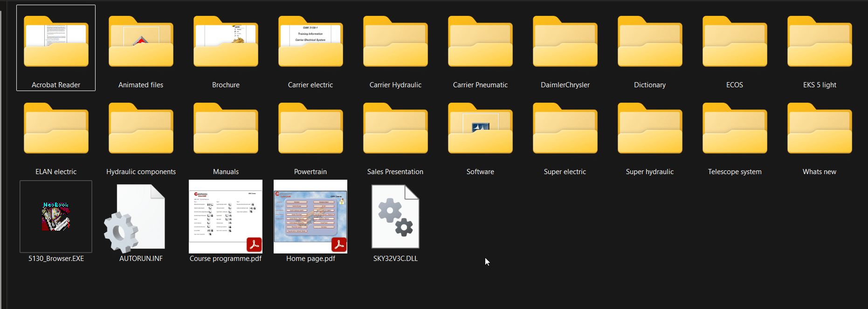
Task: Click the Super hydraulic folder icon
Action: (x=650, y=128)
